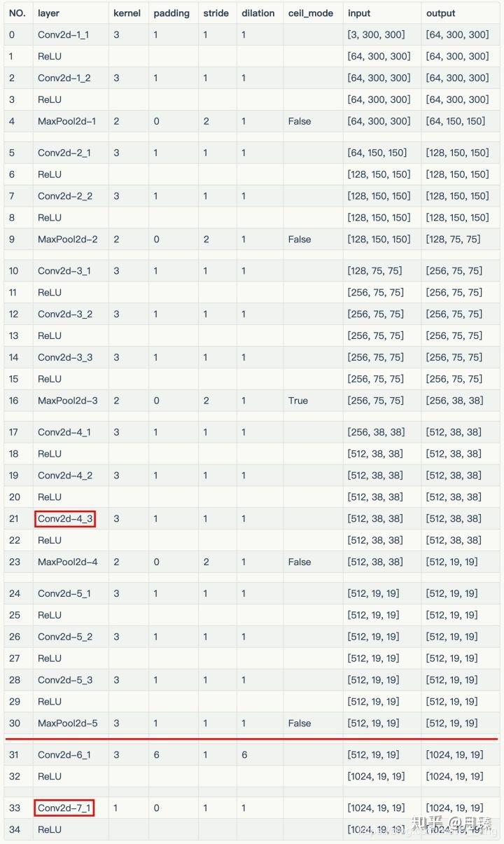Viewport: 504px width, 844px height.
Task: Select the 'padding' column header
Action: [x=171, y=13]
